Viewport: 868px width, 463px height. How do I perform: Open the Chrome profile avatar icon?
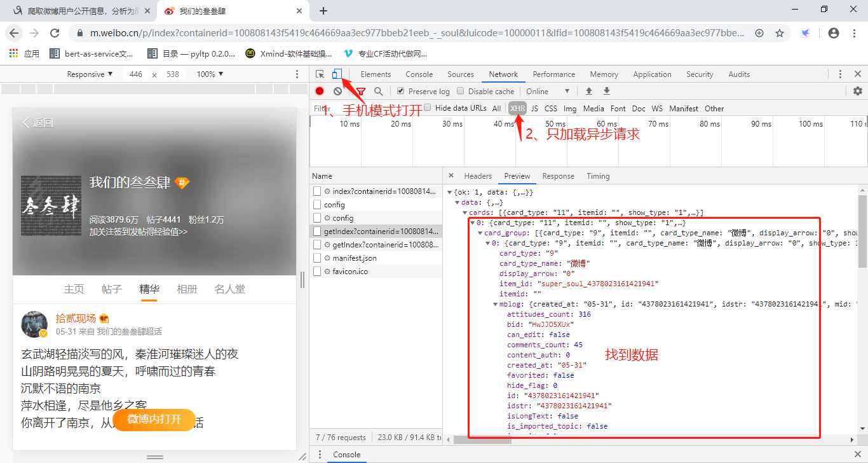tap(834, 33)
